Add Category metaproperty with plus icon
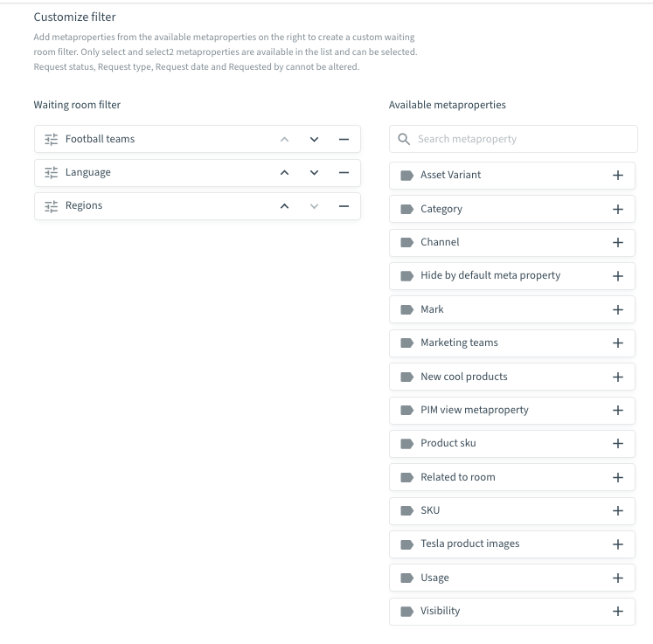This screenshot has width=653, height=644. click(618, 209)
